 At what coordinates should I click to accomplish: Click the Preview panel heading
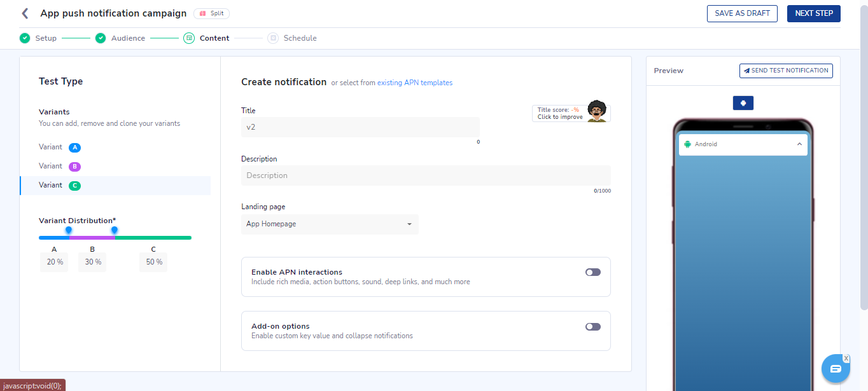[x=669, y=71]
